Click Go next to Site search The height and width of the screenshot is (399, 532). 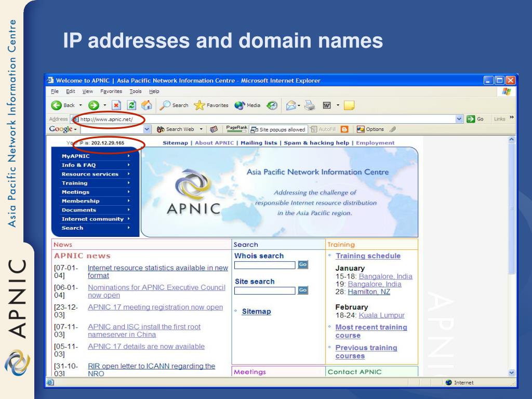[x=303, y=290]
